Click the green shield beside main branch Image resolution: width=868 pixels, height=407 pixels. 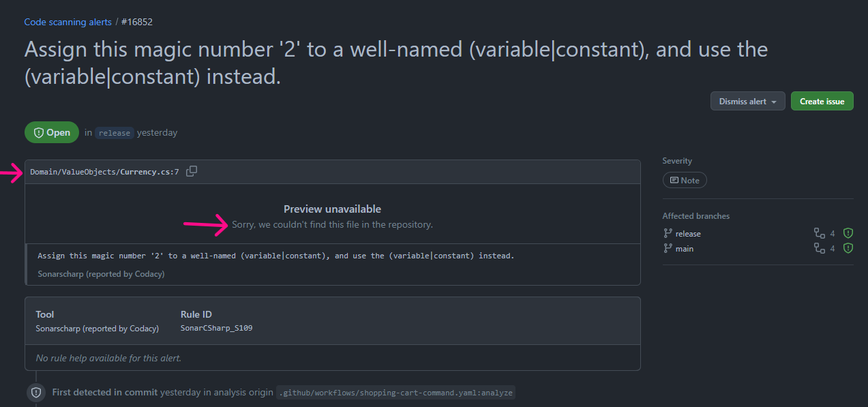click(x=848, y=248)
